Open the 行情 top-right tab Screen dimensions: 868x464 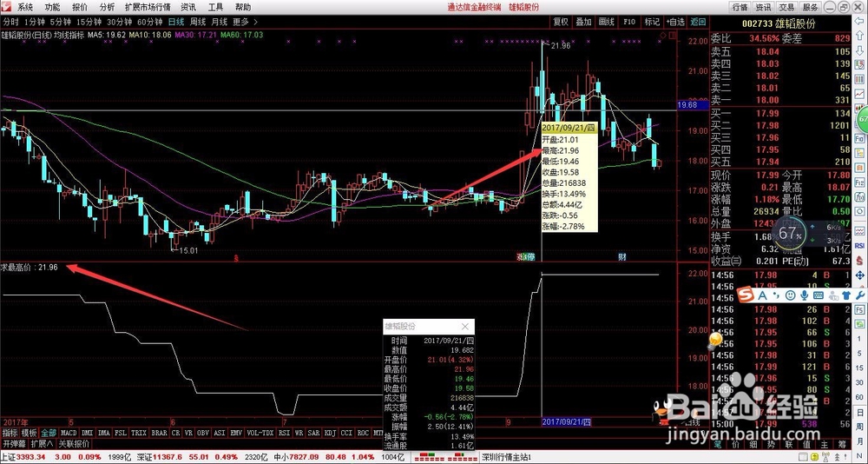(x=740, y=7)
